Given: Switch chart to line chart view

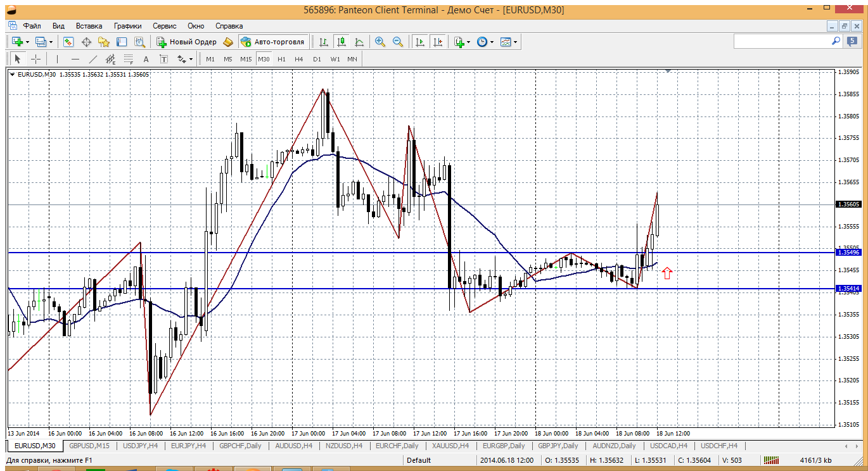Looking at the screenshot, I should pos(359,42).
